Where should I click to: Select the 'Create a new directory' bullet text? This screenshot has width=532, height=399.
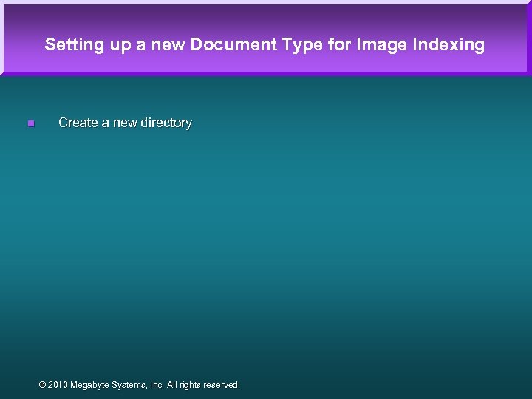point(125,123)
